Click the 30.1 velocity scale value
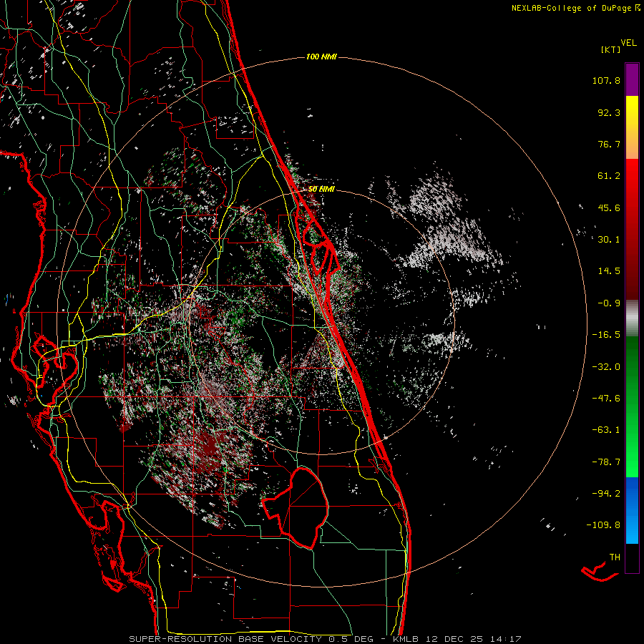This screenshot has width=644, height=644. pyautogui.click(x=609, y=240)
